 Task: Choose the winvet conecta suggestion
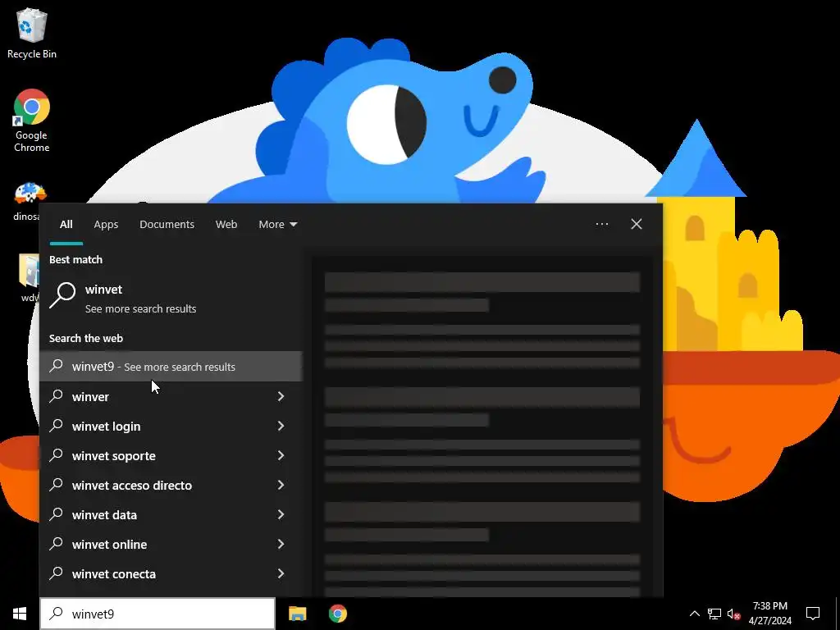pos(171,573)
